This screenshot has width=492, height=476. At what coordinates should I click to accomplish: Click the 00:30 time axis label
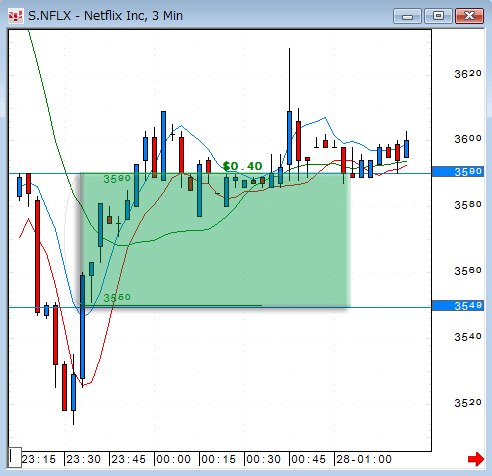pyautogui.click(x=264, y=459)
